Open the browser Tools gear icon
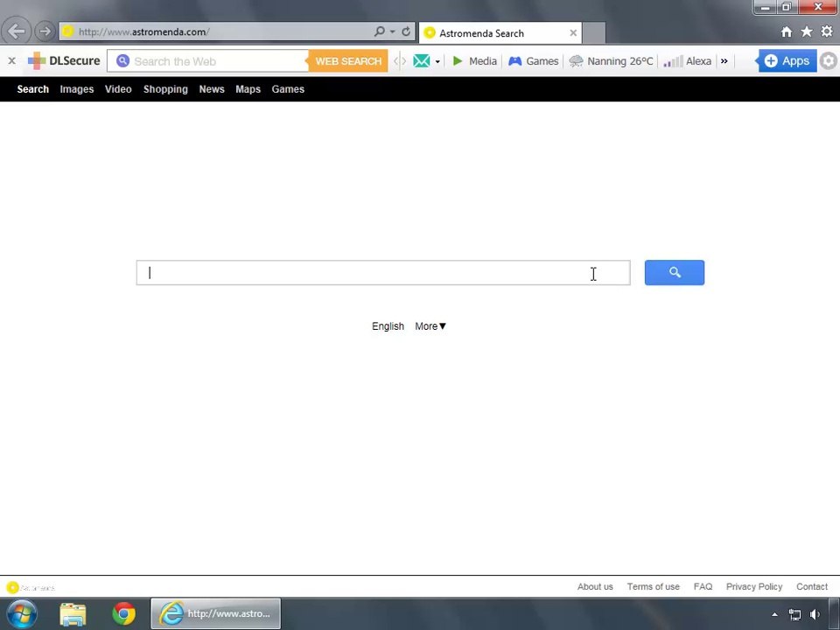 click(827, 32)
